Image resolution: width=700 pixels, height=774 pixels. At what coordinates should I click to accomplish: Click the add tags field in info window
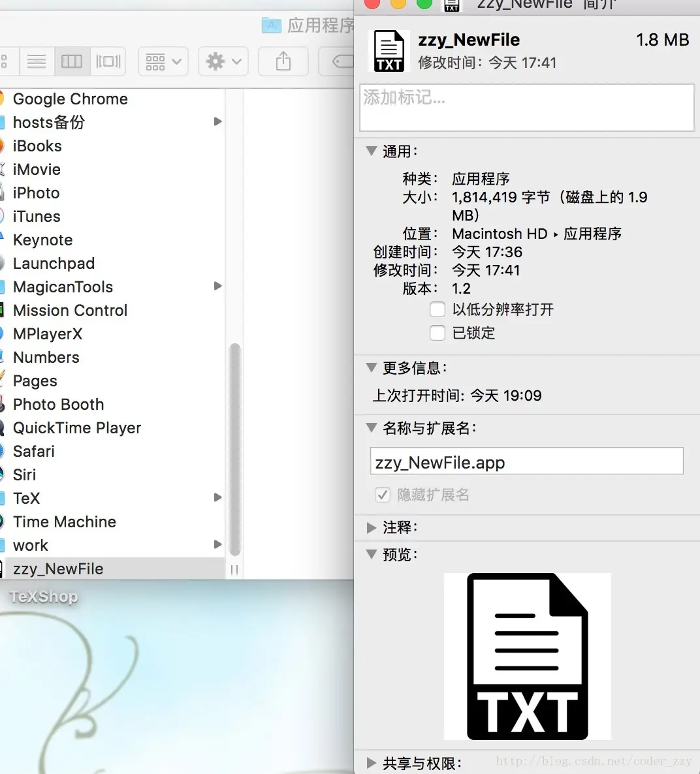pos(526,108)
